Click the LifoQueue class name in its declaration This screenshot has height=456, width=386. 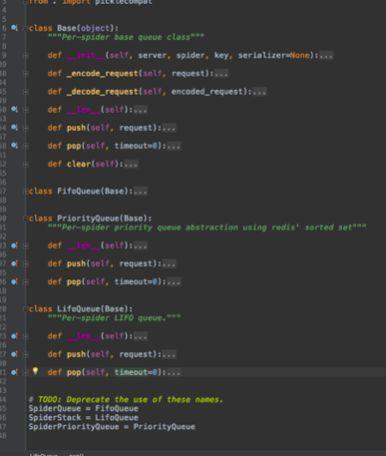click(79, 309)
